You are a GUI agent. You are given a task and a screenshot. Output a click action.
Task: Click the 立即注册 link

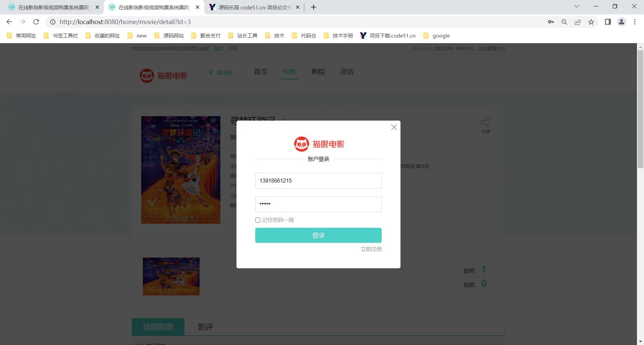point(371,249)
